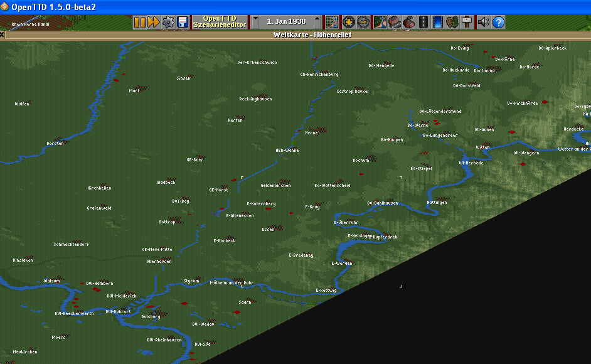Image resolution: width=591 pixels, height=364 pixels.
Task: Open the industry generation tool
Action: (408, 23)
